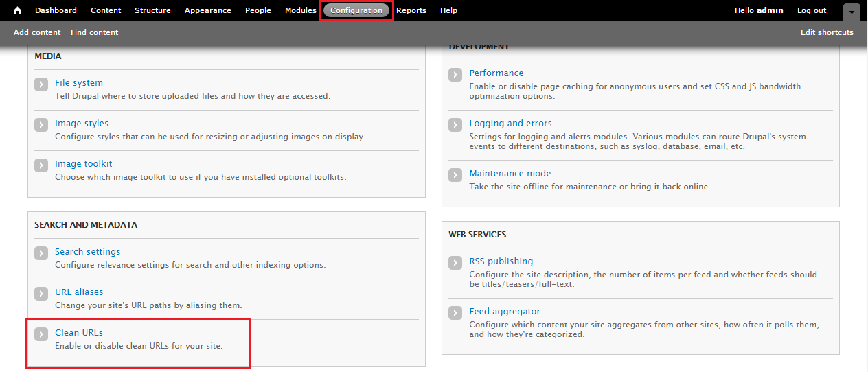The image size is (868, 372).
Task: Click arrow icon beside Performance
Action: point(455,75)
